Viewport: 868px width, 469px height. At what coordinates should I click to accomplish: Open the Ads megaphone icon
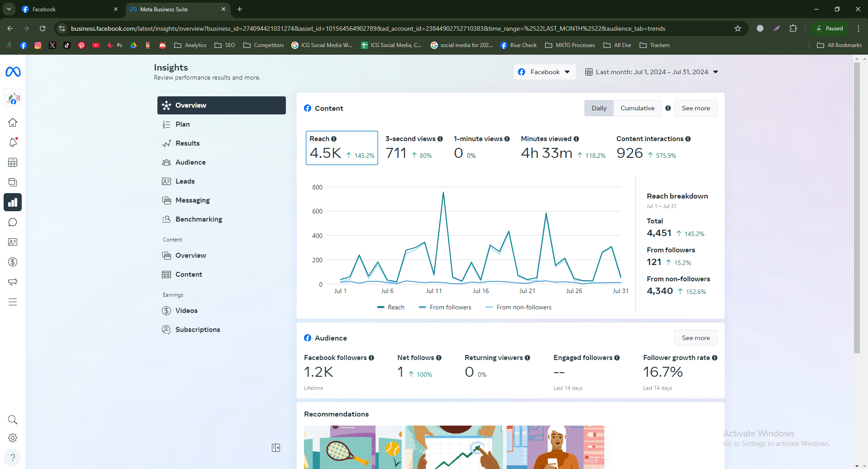[13, 282]
